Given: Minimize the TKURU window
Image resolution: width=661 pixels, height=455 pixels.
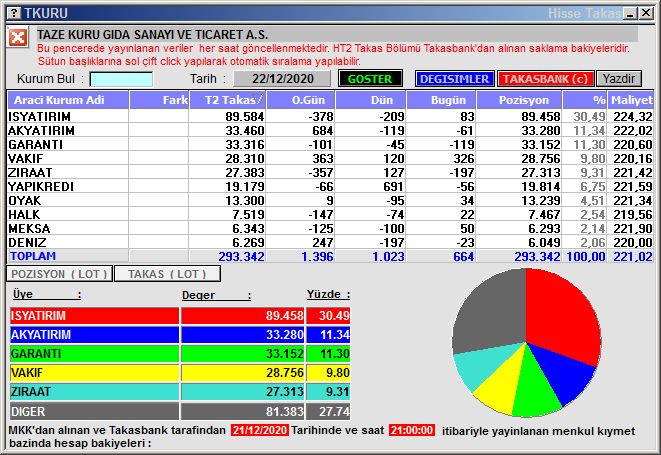Looking at the screenshot, I should pos(631,13).
